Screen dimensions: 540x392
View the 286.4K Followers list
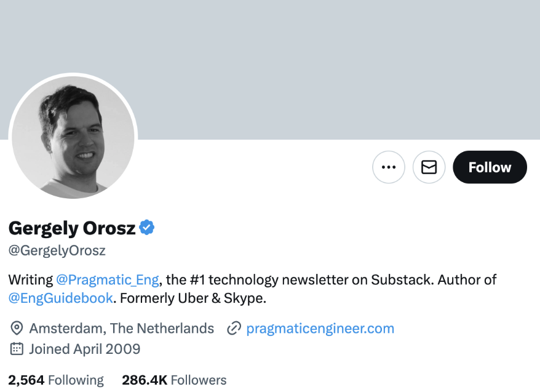pyautogui.click(x=174, y=380)
